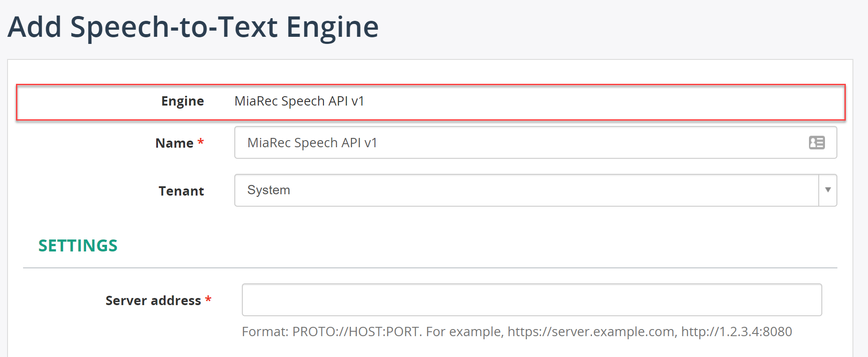868x357 pixels.
Task: Click the Add Speech-to-Text Engine page title
Action: (x=193, y=27)
